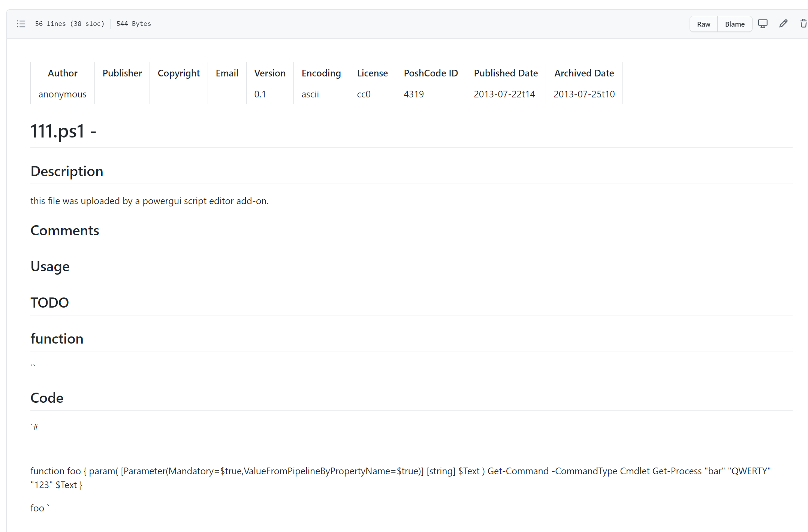Viewport: 808px width, 532px height.
Task: Click the PoshCode ID column header
Action: [431, 73]
